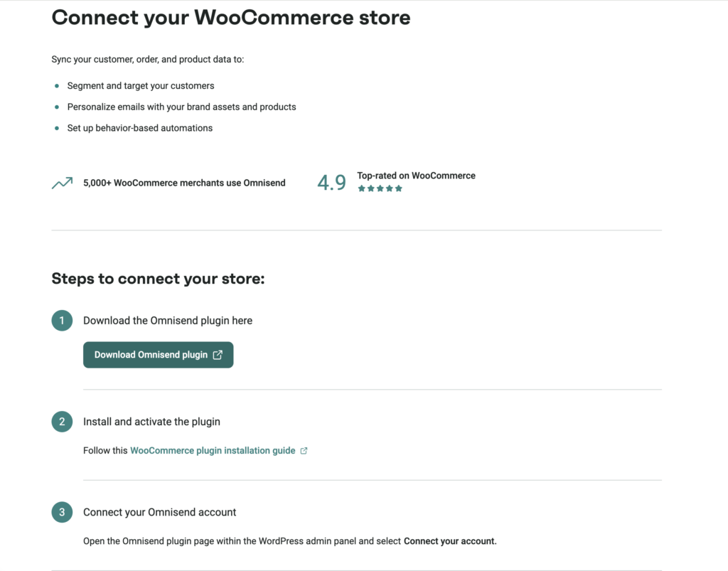Click 'Connect your Omnisend account' step title
The image size is (728, 571).
pyautogui.click(x=159, y=512)
